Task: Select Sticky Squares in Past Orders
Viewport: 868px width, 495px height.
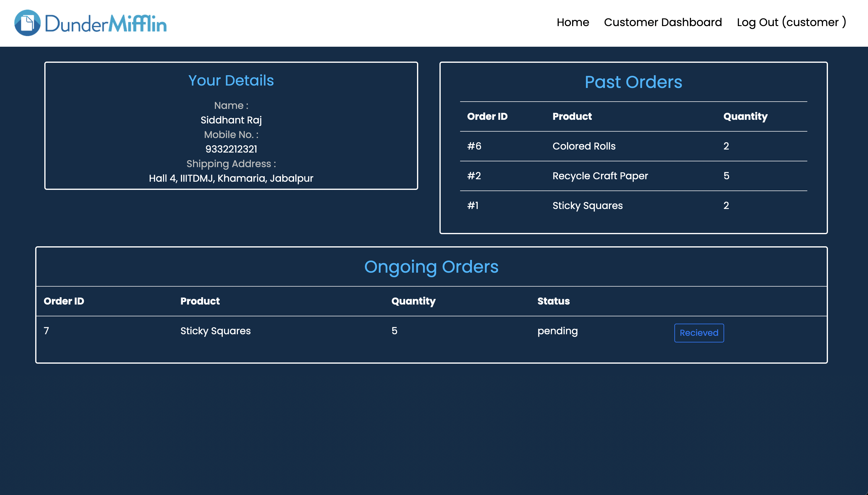Action: (x=587, y=205)
